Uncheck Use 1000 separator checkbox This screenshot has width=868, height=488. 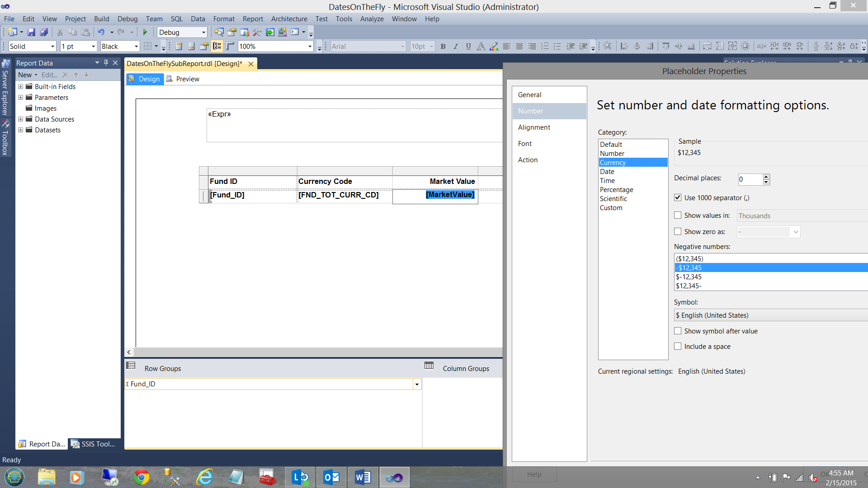(678, 197)
